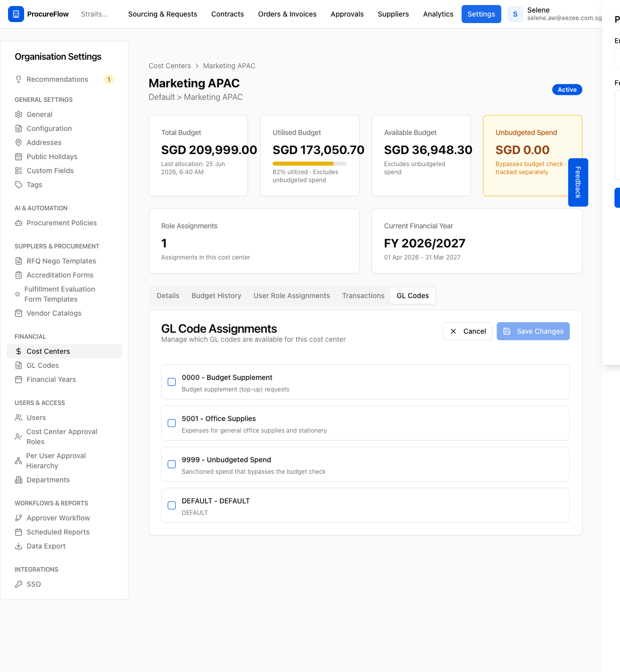Go to Suppliers in top navigation
620x672 pixels.
click(393, 14)
